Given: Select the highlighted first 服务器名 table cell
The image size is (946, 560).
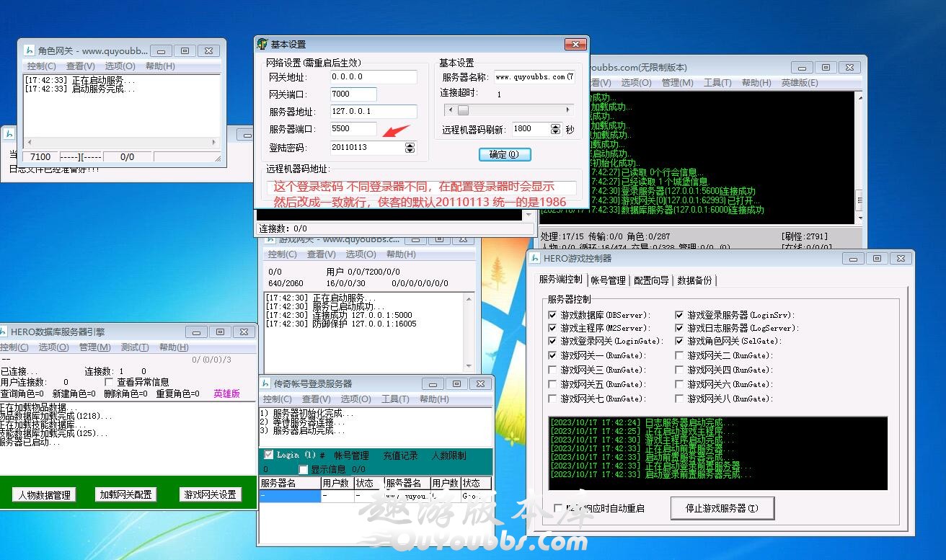Looking at the screenshot, I should click(289, 496).
